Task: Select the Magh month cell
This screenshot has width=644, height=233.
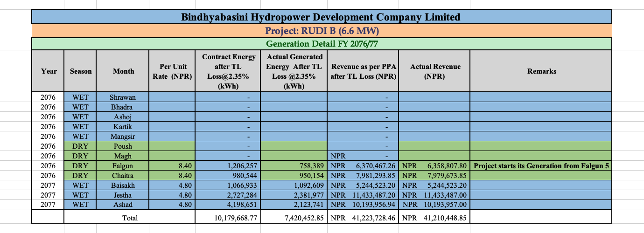Action: point(123,156)
